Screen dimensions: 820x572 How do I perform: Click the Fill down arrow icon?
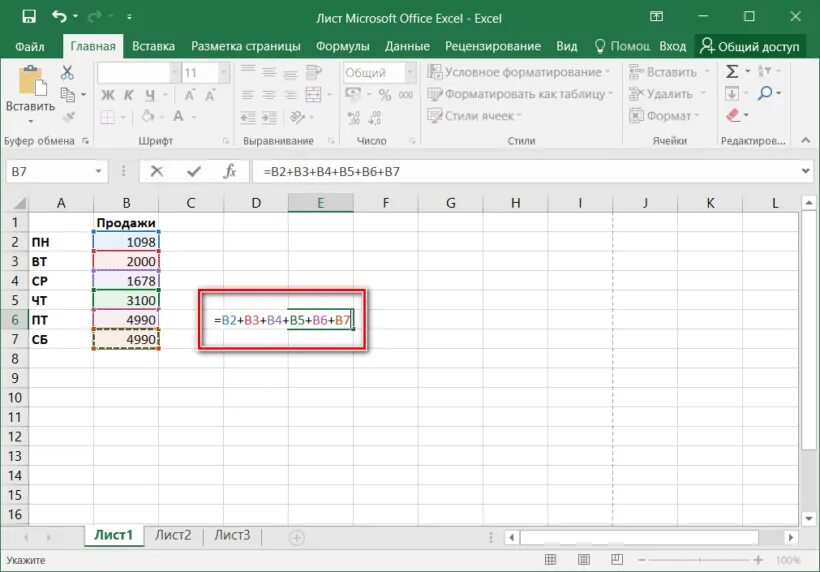[732, 94]
